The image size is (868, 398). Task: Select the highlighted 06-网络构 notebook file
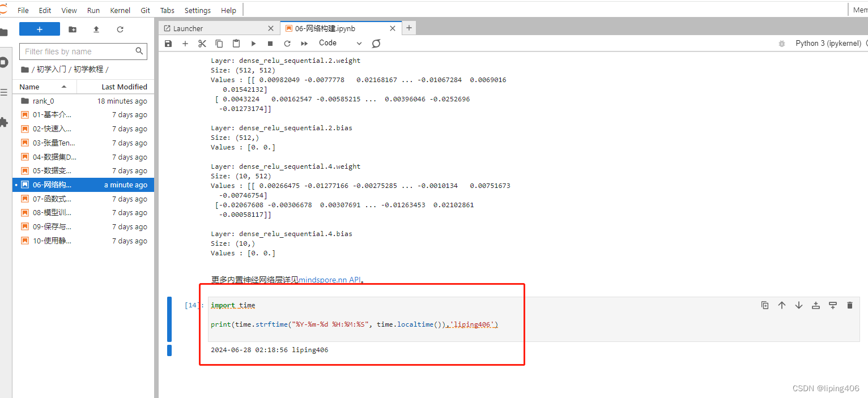(83, 185)
